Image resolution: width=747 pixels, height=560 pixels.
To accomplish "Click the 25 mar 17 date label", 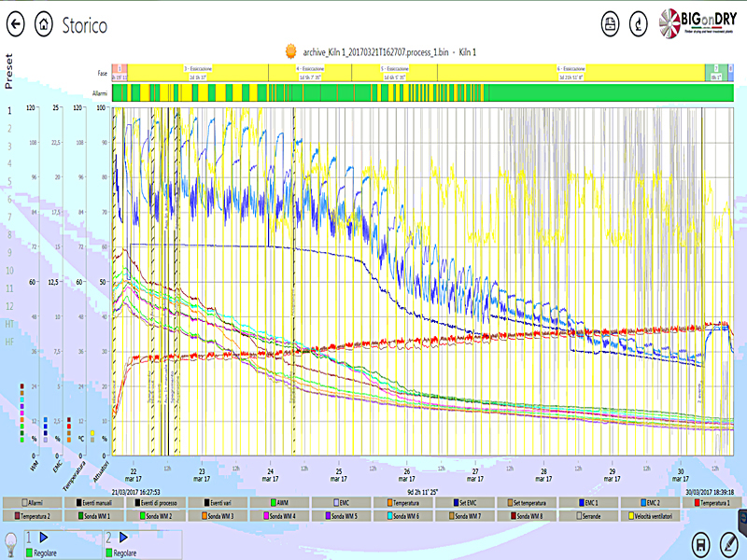I will tap(339, 475).
